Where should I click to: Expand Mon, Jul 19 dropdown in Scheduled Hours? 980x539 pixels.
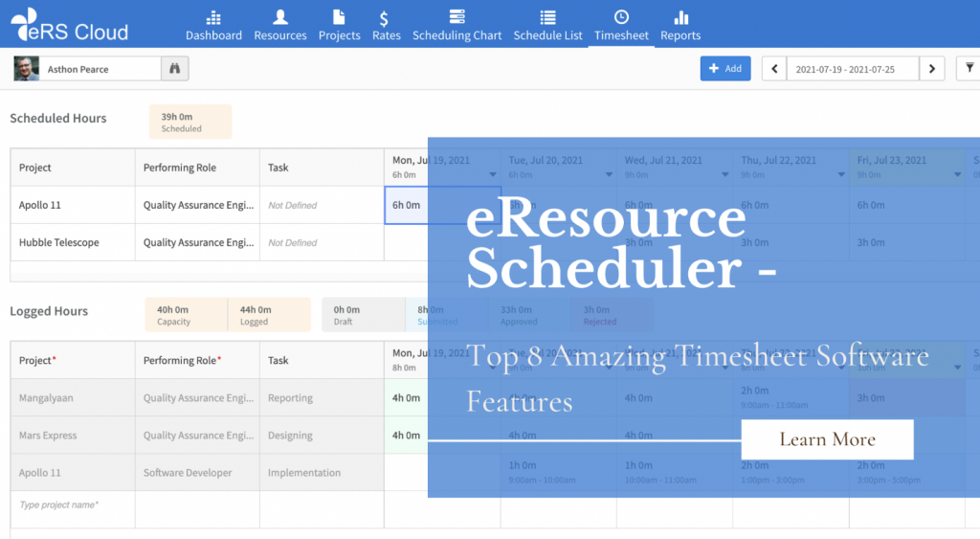click(x=493, y=174)
